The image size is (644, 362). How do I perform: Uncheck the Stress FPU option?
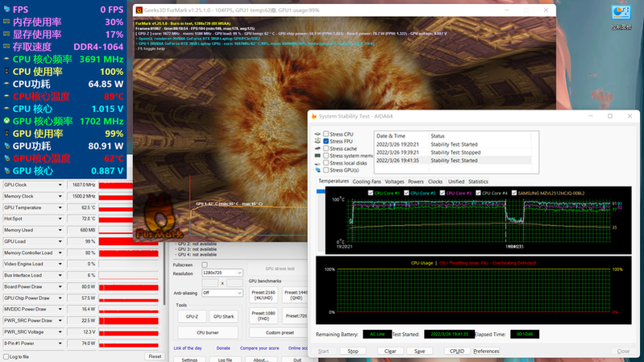tap(326, 141)
